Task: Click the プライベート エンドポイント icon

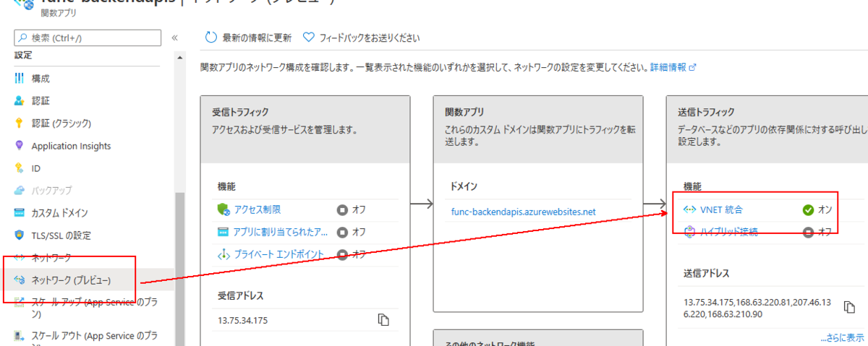Action: tap(224, 255)
